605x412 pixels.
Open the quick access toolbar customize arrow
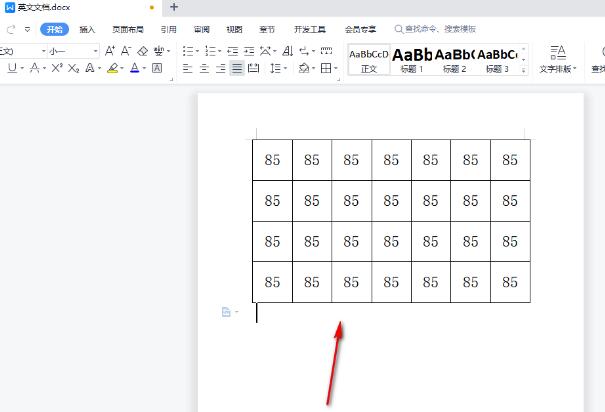(27, 29)
